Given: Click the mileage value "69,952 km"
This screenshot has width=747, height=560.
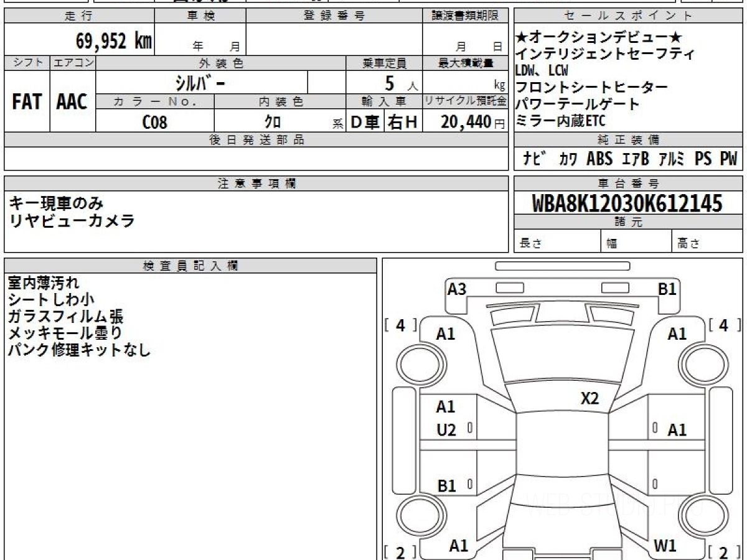Looking at the screenshot, I should pos(114,41).
